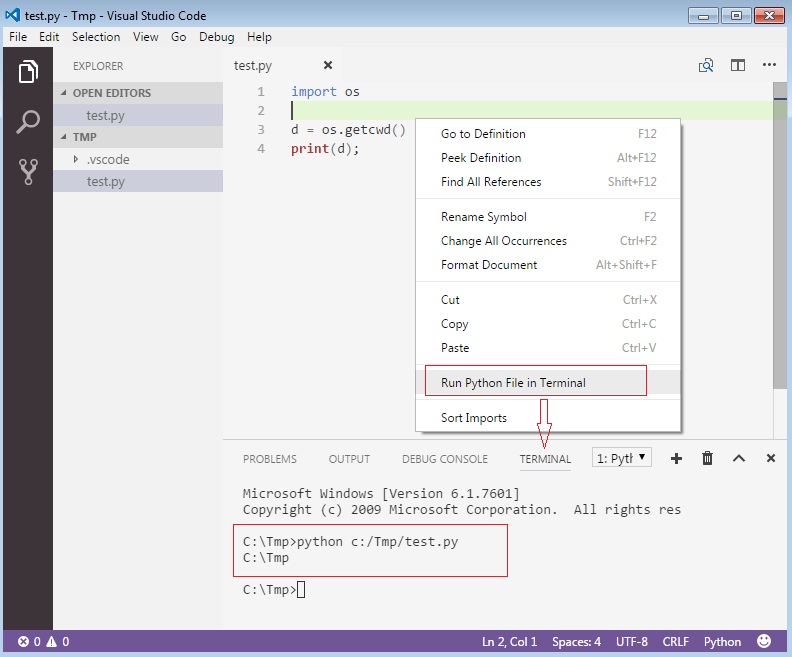Screen dimensions: 792x657
Task: Switch to the DEBUG CONSOLE tab
Action: 444,459
